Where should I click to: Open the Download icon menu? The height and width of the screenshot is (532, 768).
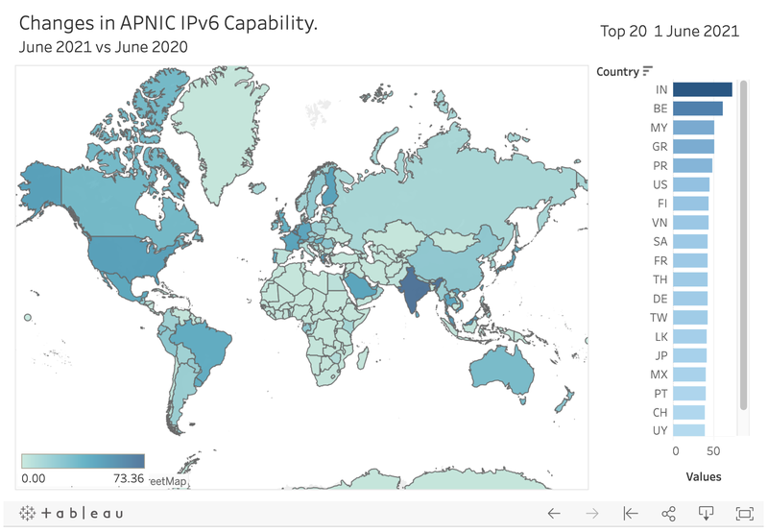pyautogui.click(x=706, y=514)
